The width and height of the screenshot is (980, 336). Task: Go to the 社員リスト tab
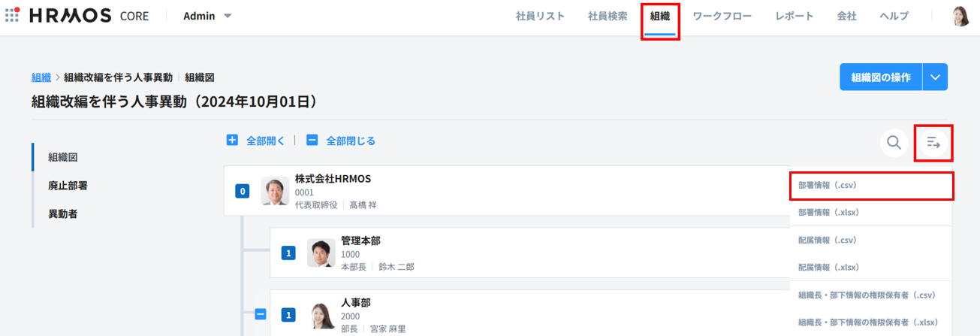[x=540, y=16]
